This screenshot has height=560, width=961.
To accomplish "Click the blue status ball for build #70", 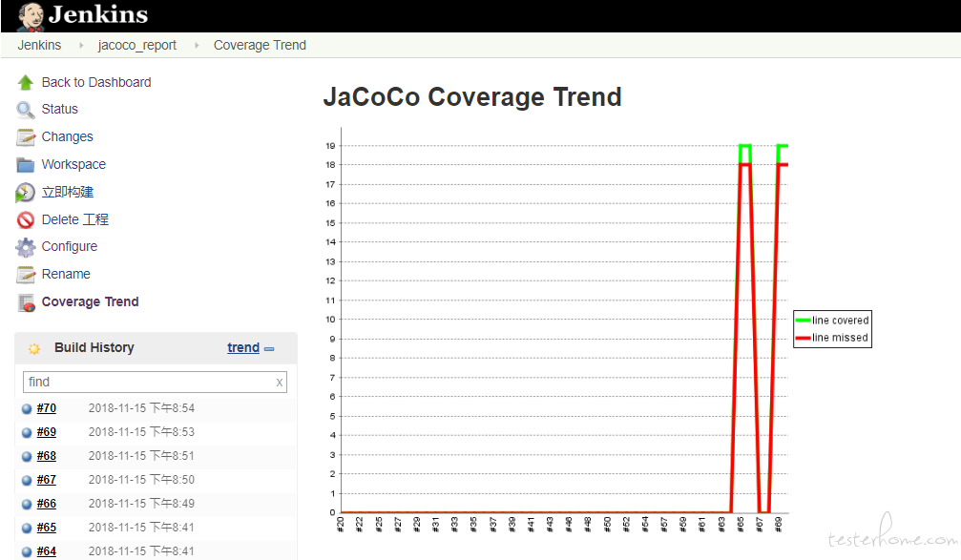I will [27, 408].
